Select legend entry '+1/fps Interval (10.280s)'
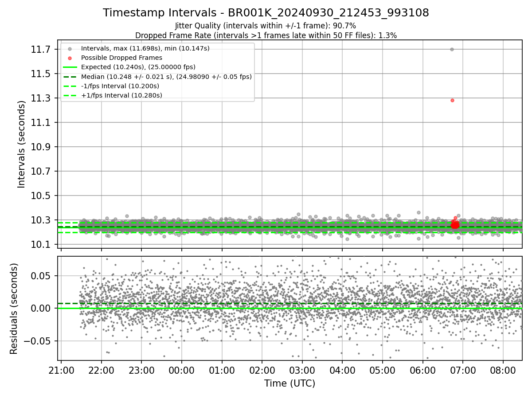The height and width of the screenshot is (399, 532). (x=121, y=95)
